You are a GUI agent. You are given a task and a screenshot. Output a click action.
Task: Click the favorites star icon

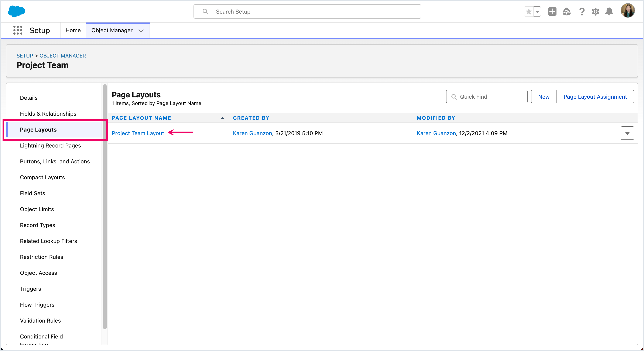click(x=528, y=12)
